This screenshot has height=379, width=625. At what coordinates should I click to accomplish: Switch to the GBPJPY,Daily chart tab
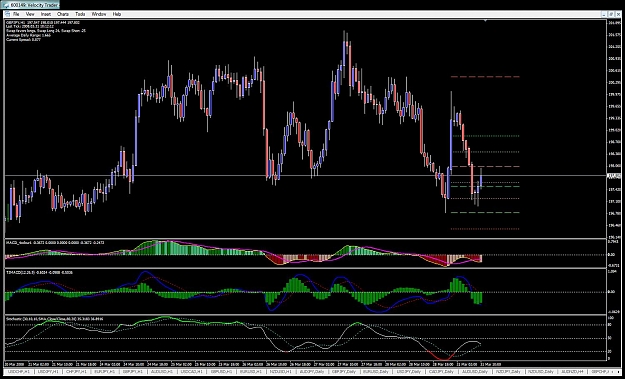(x=344, y=371)
